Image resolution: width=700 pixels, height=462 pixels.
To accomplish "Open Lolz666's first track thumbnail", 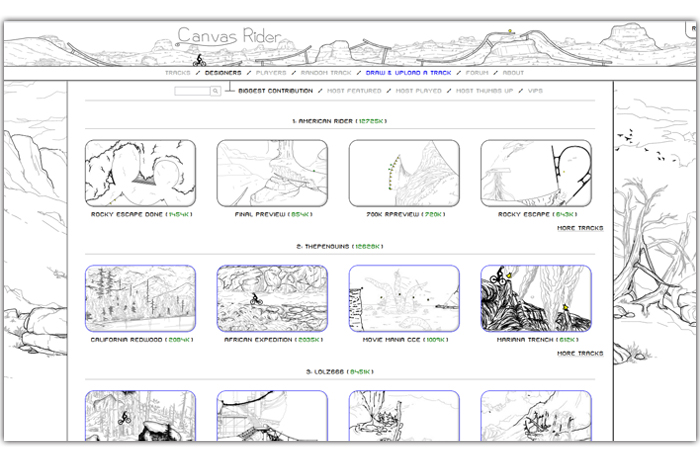I will click(140, 416).
